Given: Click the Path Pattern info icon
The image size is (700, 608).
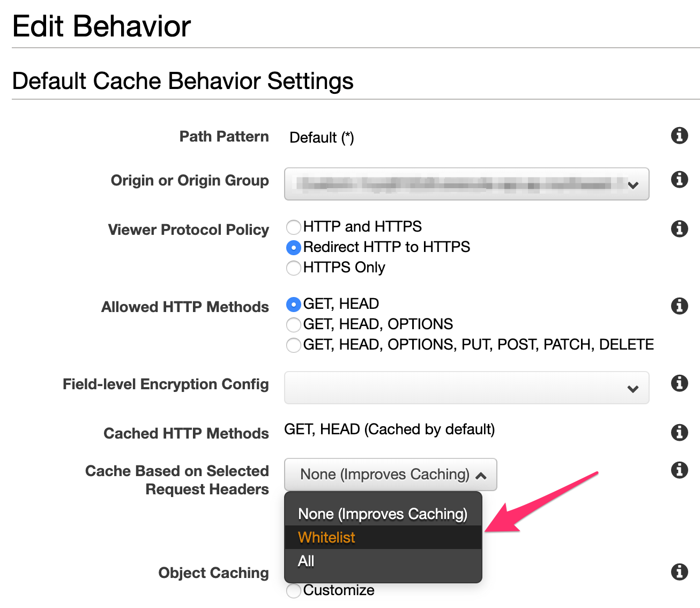Looking at the screenshot, I should [x=679, y=136].
